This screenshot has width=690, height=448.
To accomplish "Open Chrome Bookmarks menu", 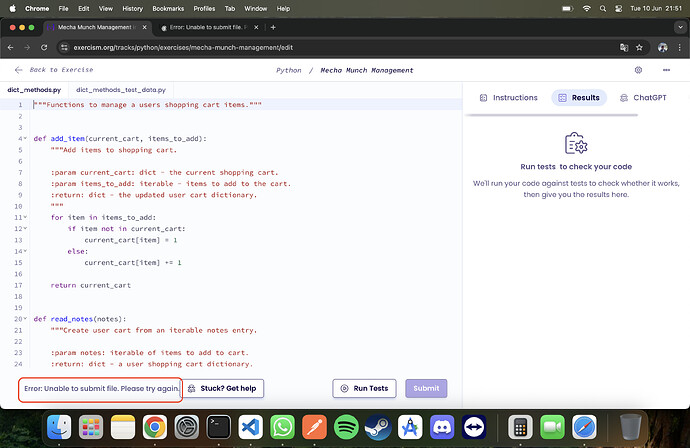I will [168, 8].
